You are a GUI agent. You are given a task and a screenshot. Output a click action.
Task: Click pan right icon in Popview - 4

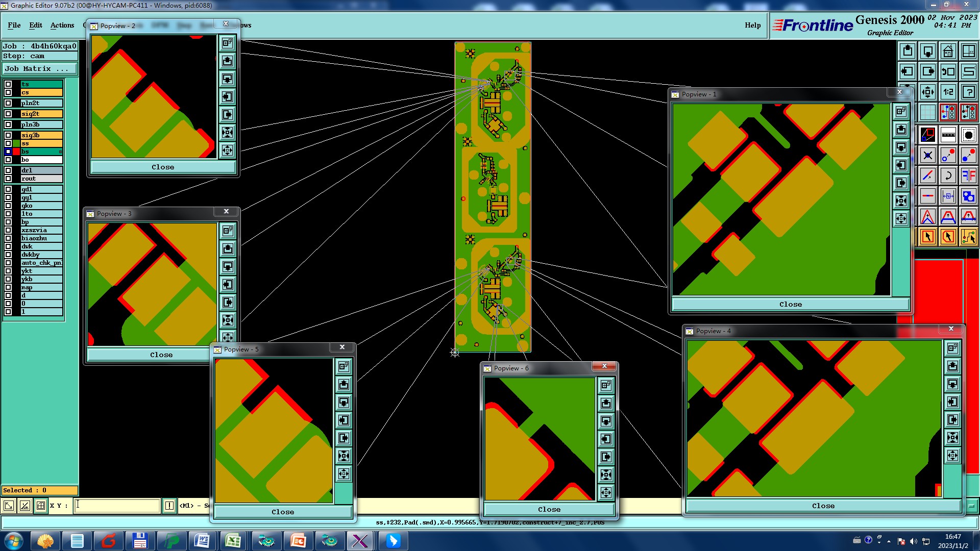point(953,420)
